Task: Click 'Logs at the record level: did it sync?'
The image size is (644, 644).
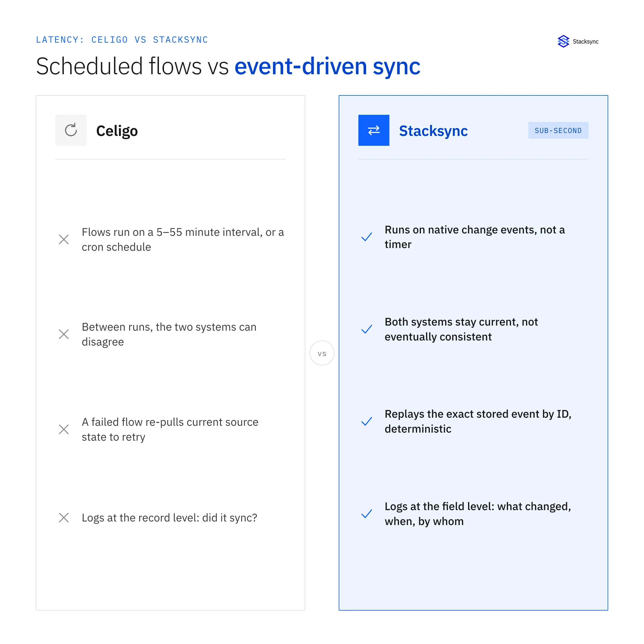Action: (169, 518)
